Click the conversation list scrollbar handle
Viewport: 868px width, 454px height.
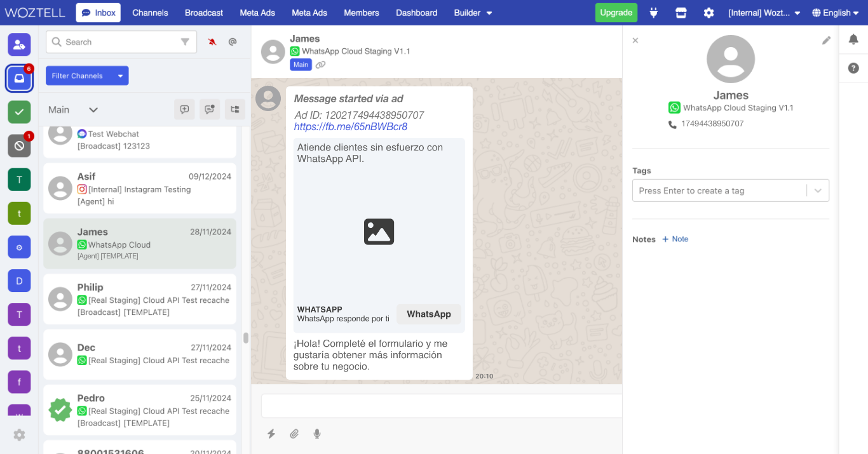point(246,338)
